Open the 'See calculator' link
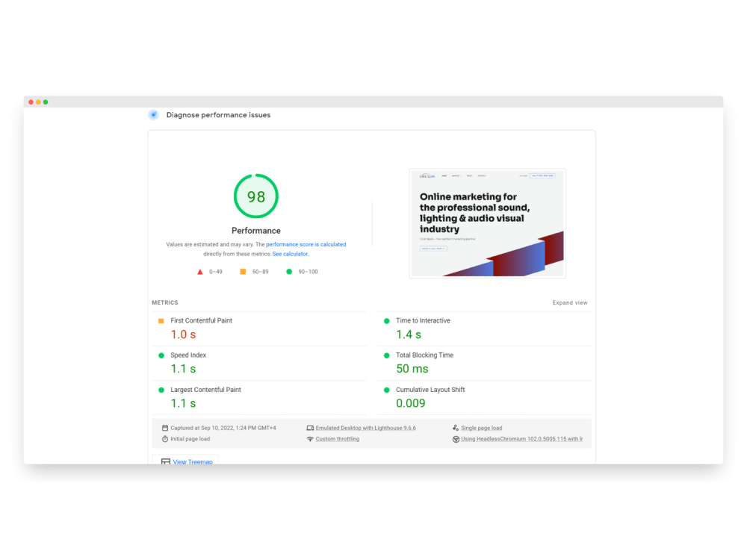 pyautogui.click(x=290, y=254)
